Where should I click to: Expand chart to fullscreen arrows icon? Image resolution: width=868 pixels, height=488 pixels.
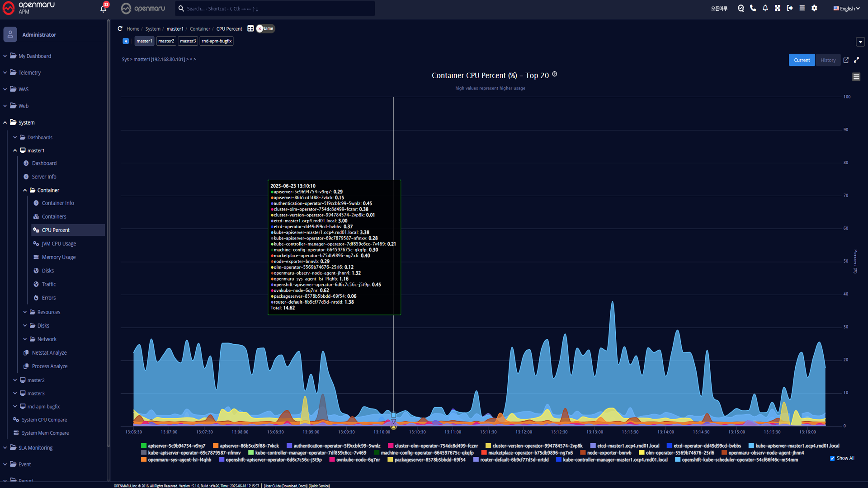(856, 60)
